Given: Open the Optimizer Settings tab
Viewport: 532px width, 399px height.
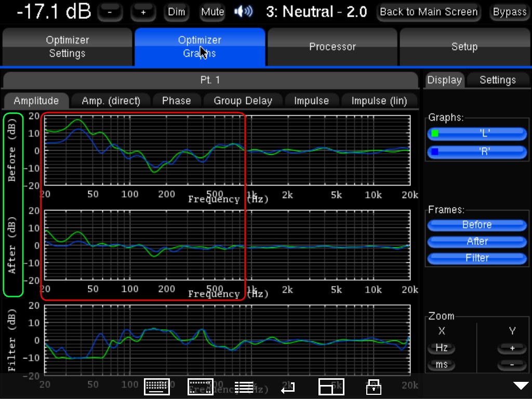Looking at the screenshot, I should [x=67, y=47].
